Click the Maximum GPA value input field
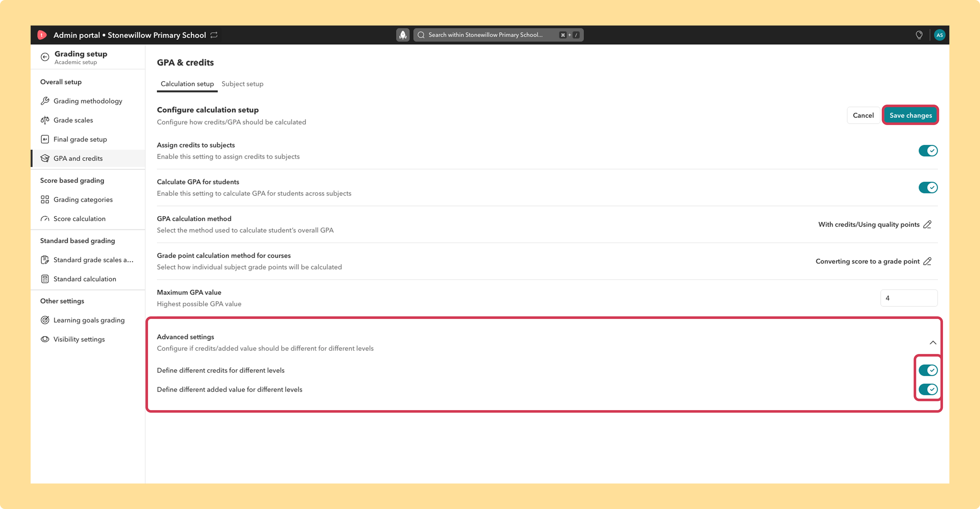The height and width of the screenshot is (509, 980). [909, 298]
